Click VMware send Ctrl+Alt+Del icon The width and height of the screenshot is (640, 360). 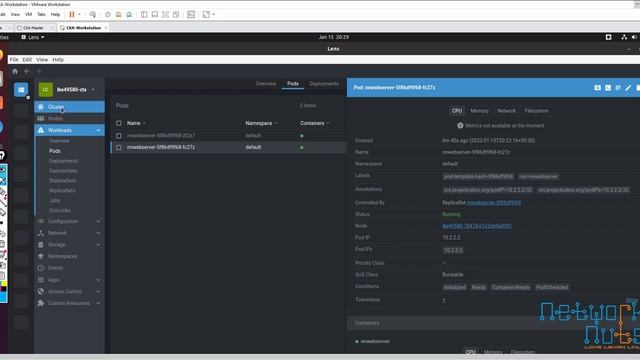(x=93, y=14)
